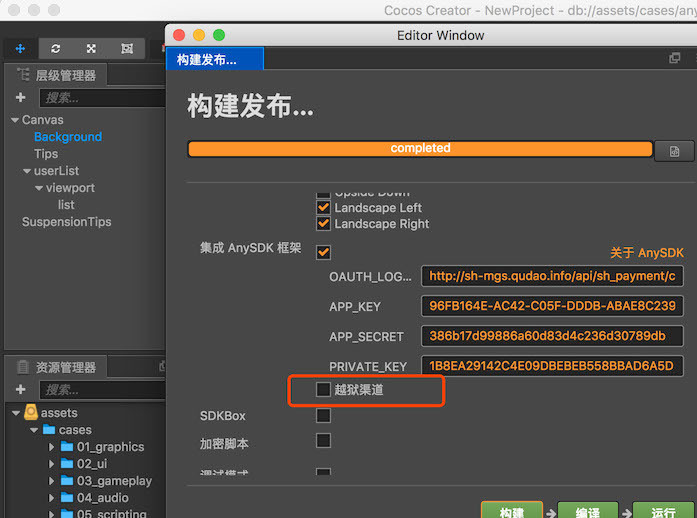This screenshot has width=697, height=518.
Task: Edit the PRIVATE_KEY field
Action: point(552,366)
